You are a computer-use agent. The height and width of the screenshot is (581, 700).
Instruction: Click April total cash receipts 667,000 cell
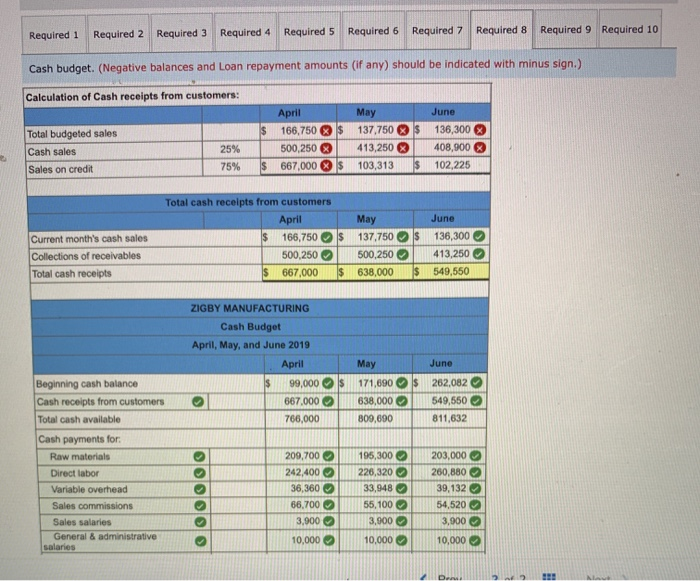click(300, 272)
